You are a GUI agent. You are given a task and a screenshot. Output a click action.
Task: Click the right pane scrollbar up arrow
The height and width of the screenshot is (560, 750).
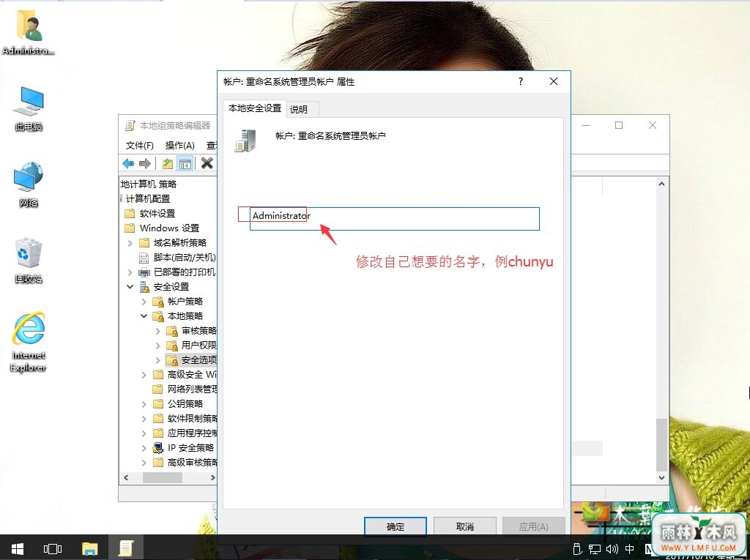coord(661,184)
